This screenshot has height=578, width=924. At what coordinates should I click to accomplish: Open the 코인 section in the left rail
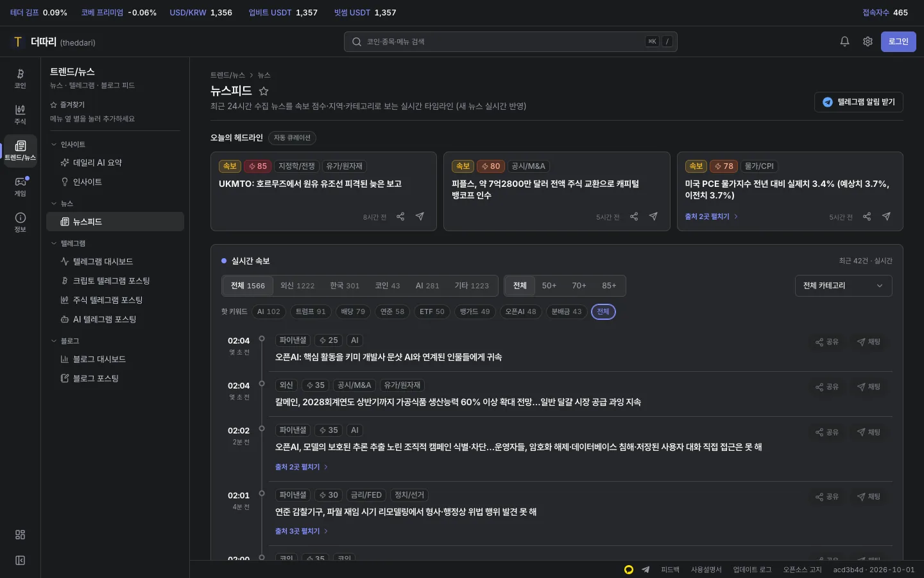click(x=20, y=78)
